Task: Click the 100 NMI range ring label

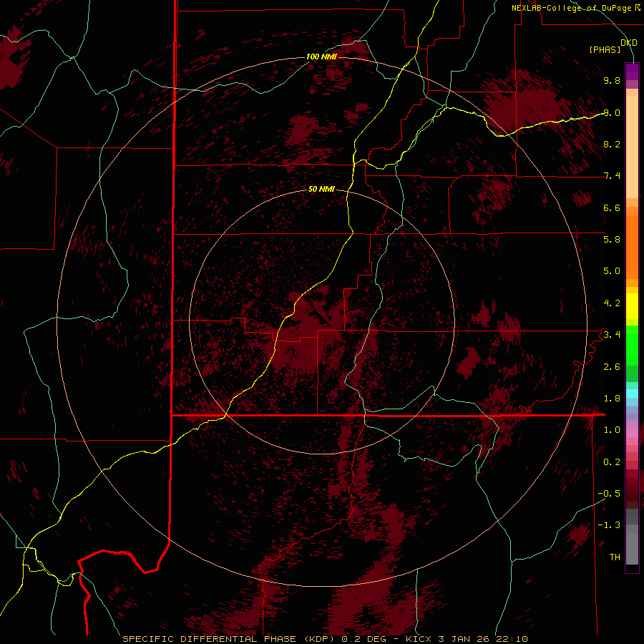Action: [x=321, y=57]
